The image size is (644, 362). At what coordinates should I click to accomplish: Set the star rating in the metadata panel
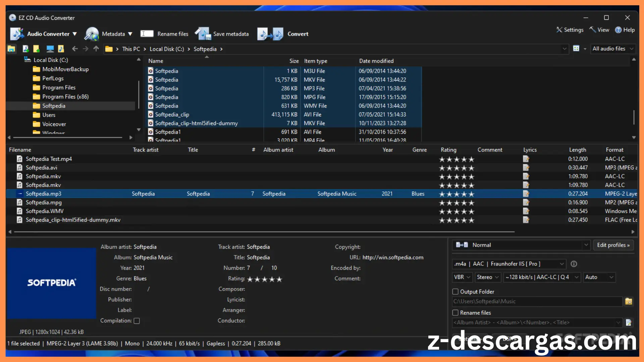point(265,279)
